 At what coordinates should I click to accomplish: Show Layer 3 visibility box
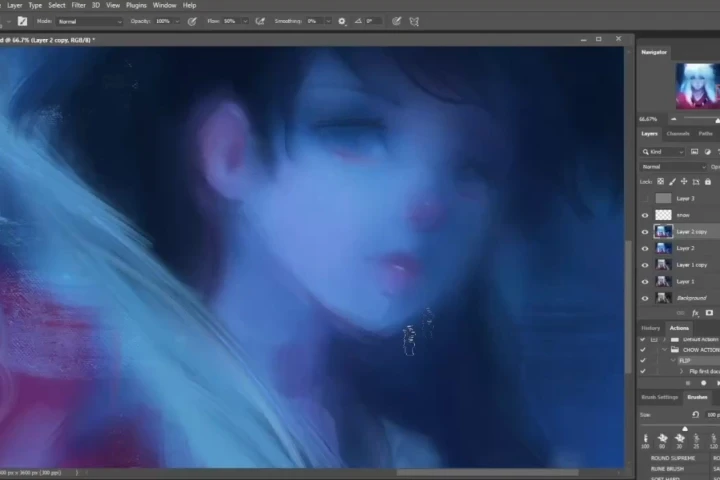pyautogui.click(x=645, y=198)
